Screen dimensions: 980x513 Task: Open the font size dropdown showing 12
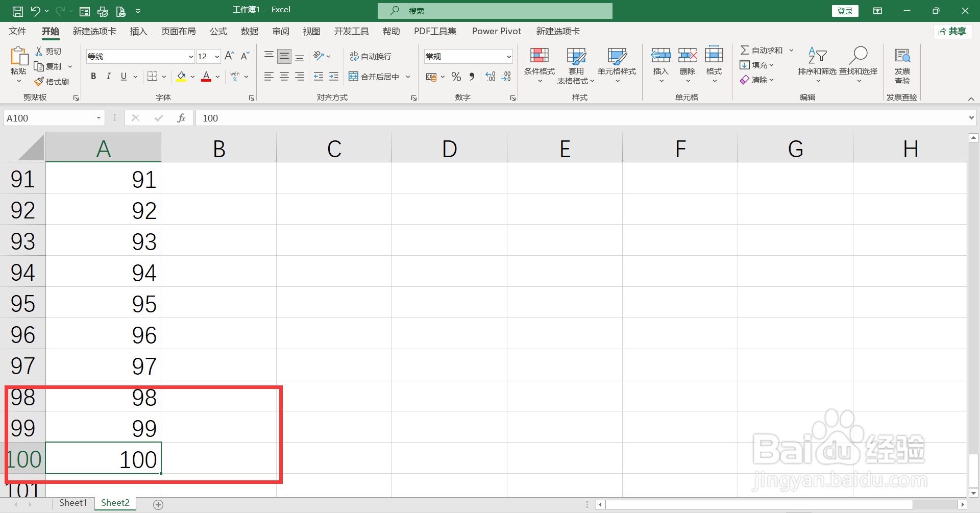point(217,57)
